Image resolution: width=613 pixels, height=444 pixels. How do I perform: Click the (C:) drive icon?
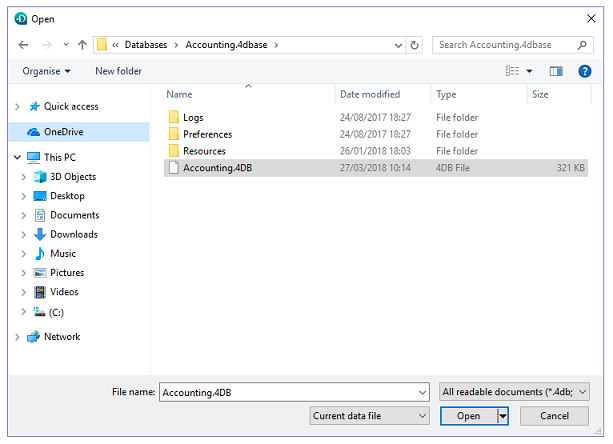click(x=39, y=312)
